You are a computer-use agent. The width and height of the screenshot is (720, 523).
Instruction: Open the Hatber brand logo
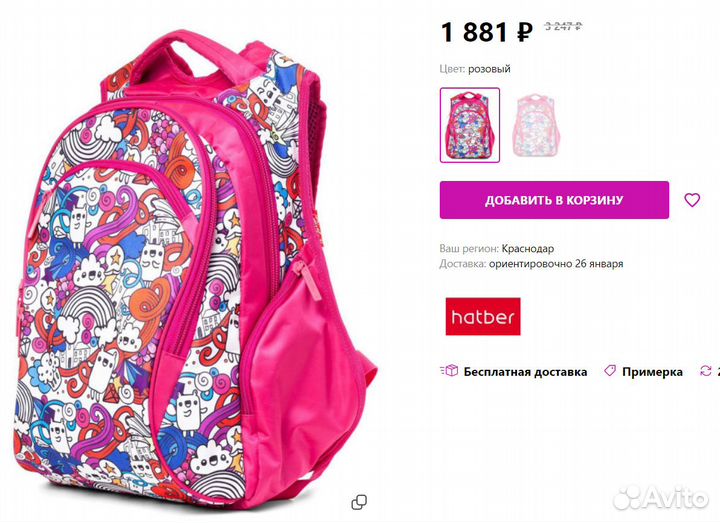(483, 316)
